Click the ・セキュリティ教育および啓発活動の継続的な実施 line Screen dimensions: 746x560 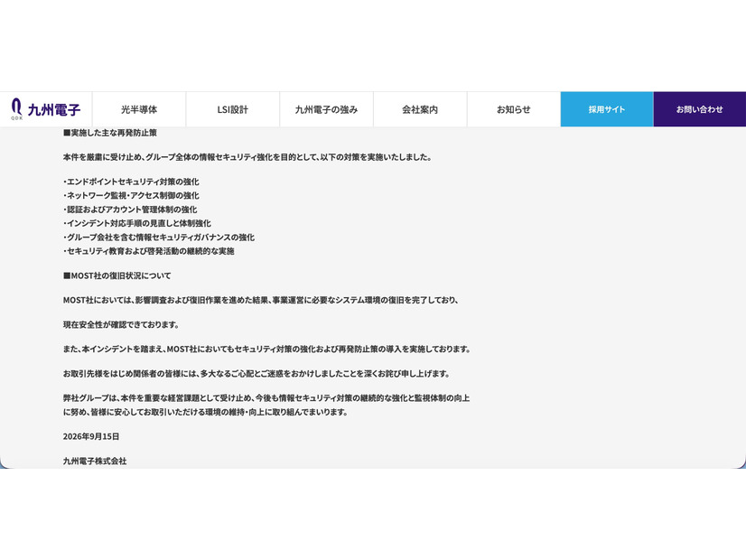[148, 251]
